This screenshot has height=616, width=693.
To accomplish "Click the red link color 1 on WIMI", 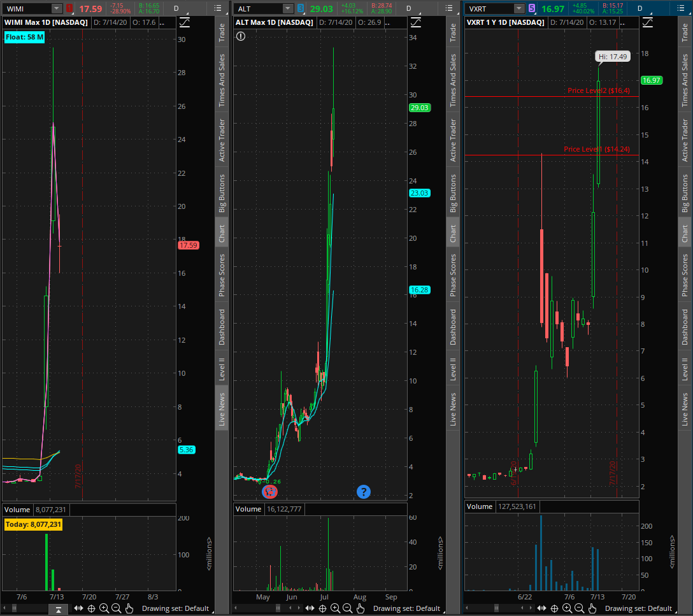I will click(69, 8).
